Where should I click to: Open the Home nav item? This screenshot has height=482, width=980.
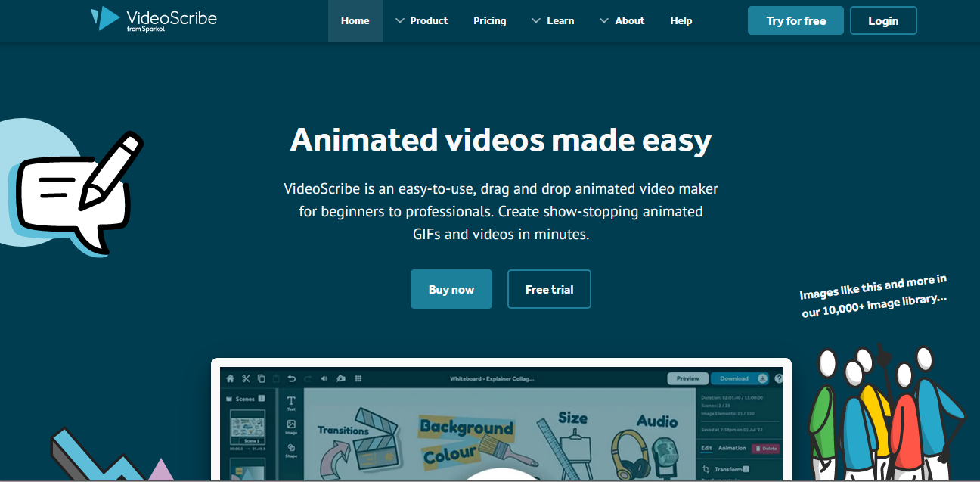355,21
